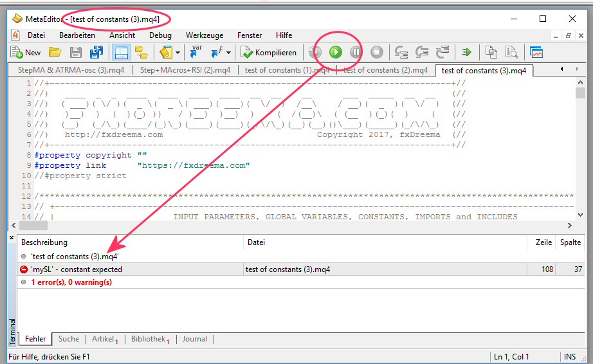This screenshot has height=364, width=593.
Task: Create a new file with New button
Action: coord(26,52)
